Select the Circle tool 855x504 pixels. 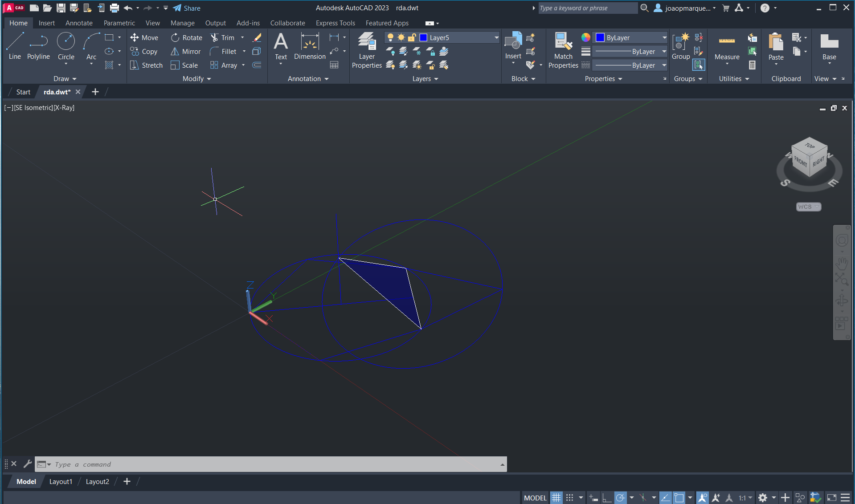click(66, 45)
